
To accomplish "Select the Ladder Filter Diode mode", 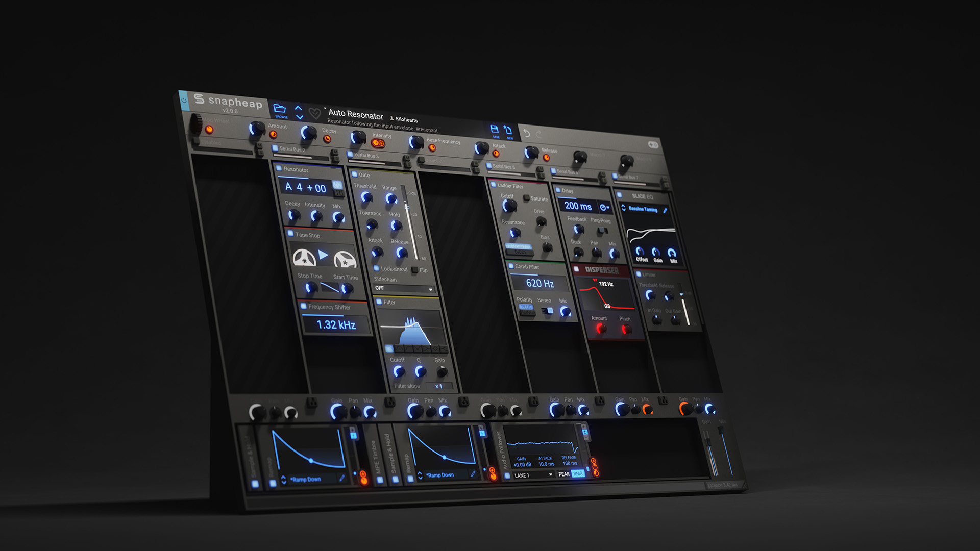I will tap(520, 252).
